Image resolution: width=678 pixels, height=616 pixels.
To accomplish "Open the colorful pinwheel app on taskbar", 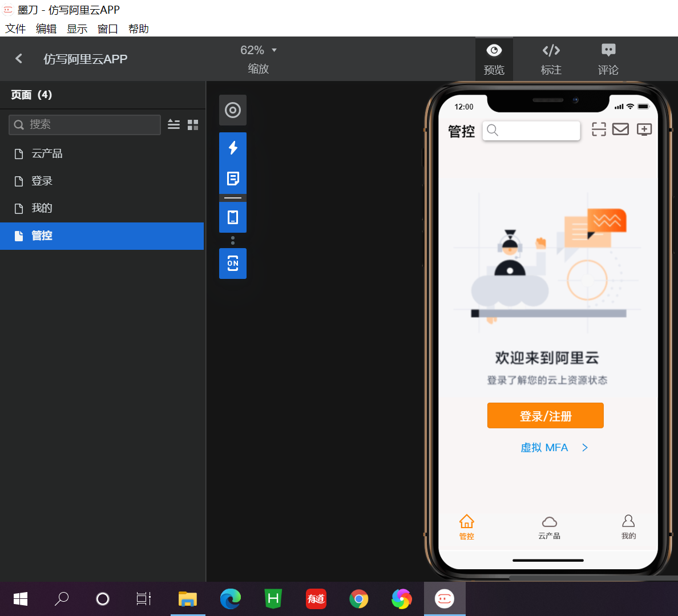I will coord(402,599).
